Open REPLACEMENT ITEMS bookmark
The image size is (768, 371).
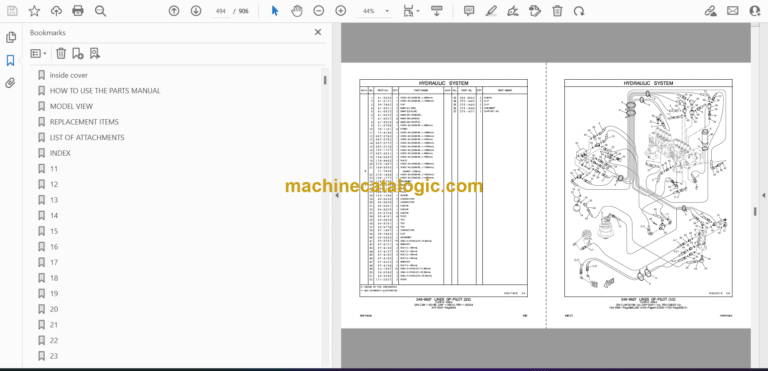point(84,122)
